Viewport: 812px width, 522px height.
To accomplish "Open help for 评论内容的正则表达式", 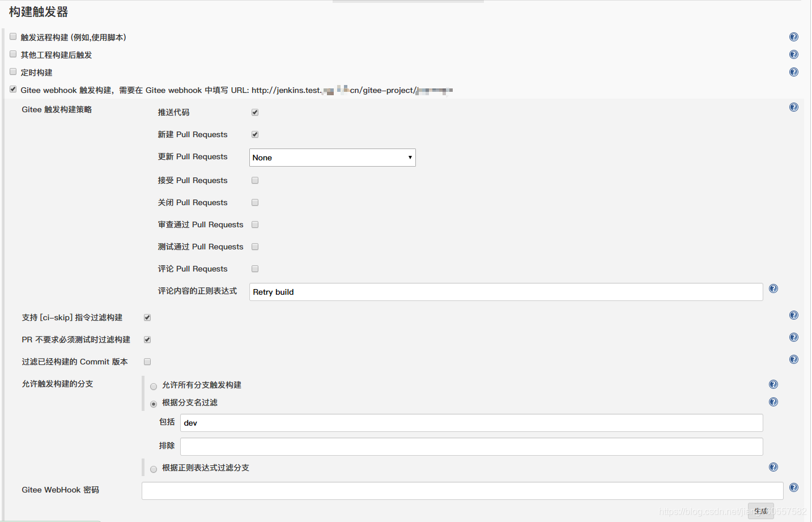I will point(773,288).
